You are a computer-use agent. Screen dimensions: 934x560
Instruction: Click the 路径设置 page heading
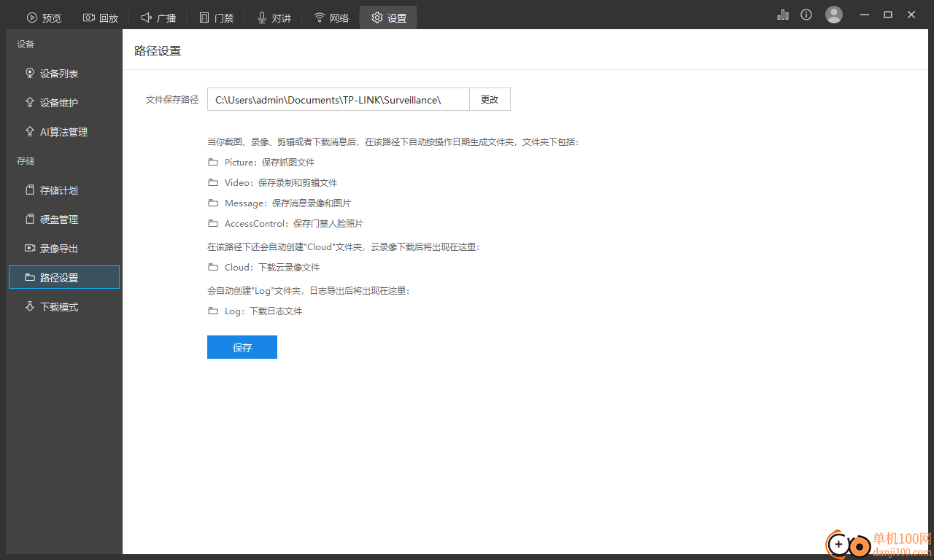[158, 50]
